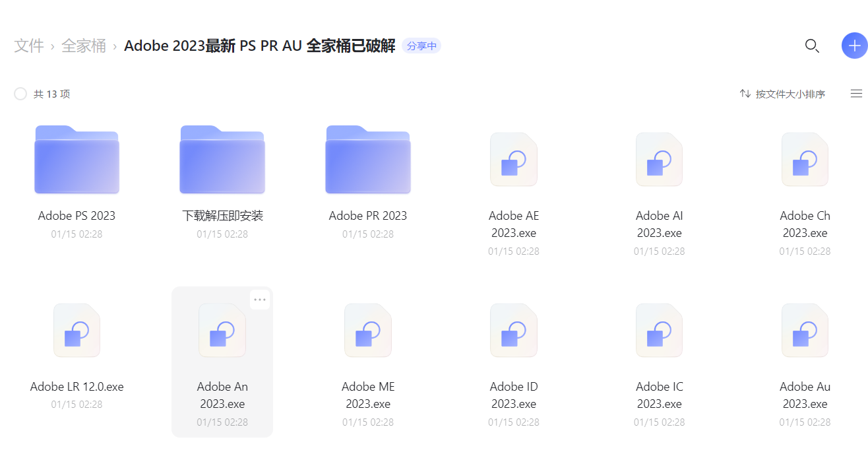Select the Adobe AE 2023.exe file icon

tap(514, 160)
